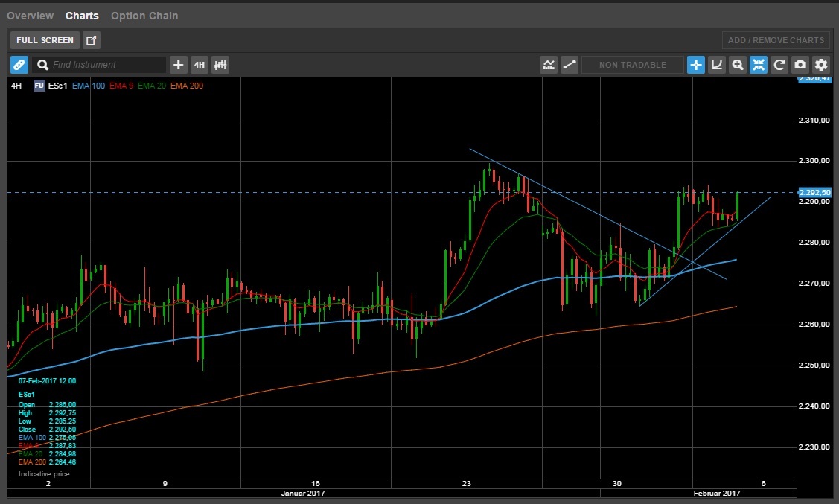Select the Charts tab
The image size is (839, 504).
coord(82,16)
